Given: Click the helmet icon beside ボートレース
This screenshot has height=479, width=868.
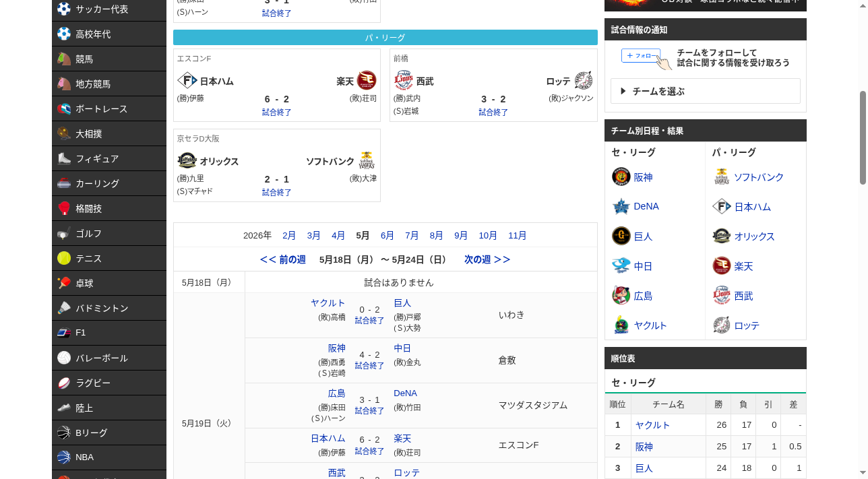Looking at the screenshot, I should click(x=64, y=108).
